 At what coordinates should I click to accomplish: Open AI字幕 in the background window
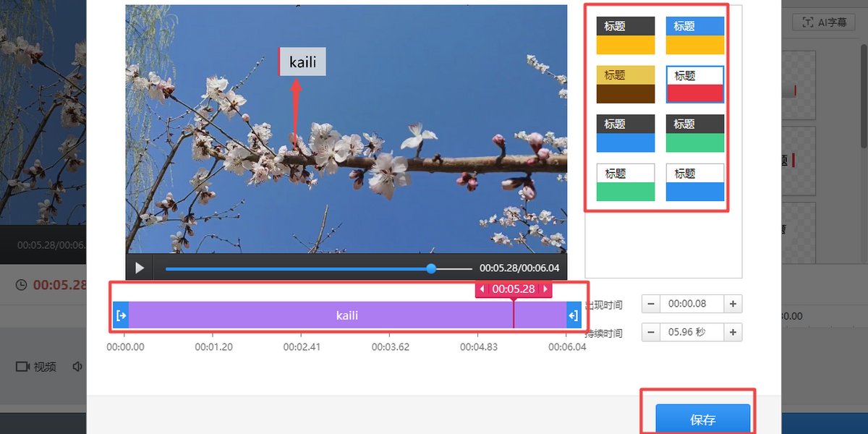point(824,22)
